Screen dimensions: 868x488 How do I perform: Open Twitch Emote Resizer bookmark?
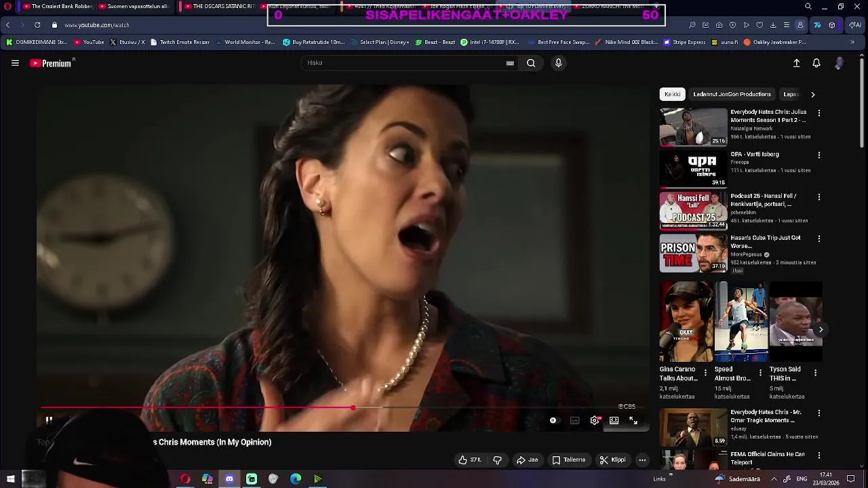[180, 42]
